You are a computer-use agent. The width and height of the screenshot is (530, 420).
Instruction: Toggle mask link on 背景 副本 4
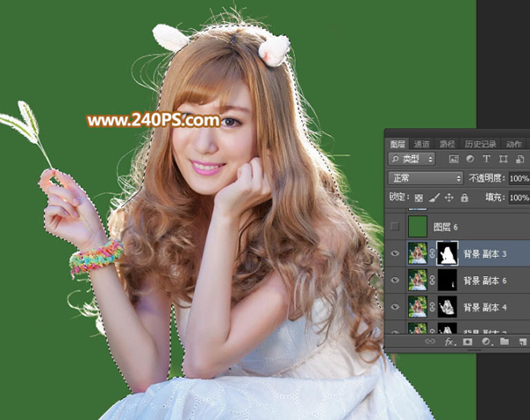pos(432,307)
